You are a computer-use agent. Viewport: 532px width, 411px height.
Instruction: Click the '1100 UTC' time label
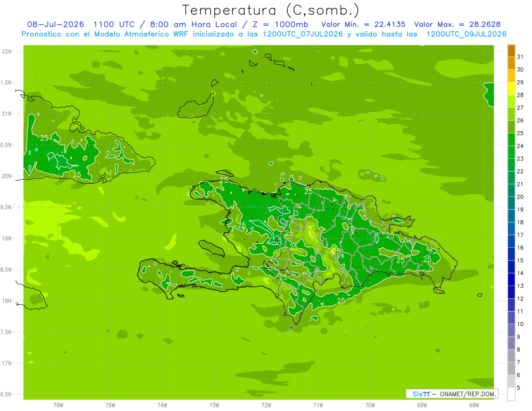pyautogui.click(x=114, y=24)
